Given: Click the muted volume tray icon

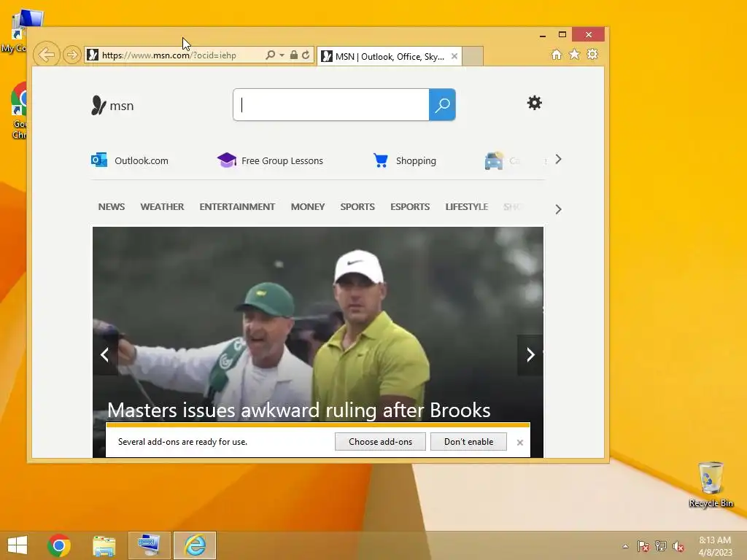Looking at the screenshot, I should [x=678, y=546].
